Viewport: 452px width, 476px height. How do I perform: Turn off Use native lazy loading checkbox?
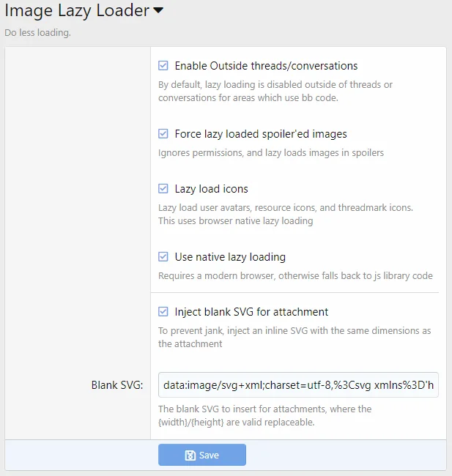pyautogui.click(x=163, y=257)
